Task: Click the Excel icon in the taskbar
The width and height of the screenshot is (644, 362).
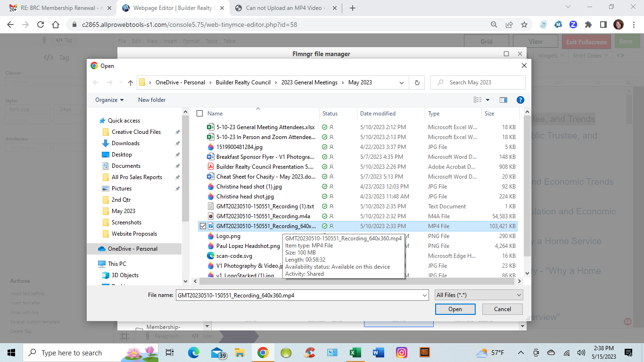Action: [355, 353]
